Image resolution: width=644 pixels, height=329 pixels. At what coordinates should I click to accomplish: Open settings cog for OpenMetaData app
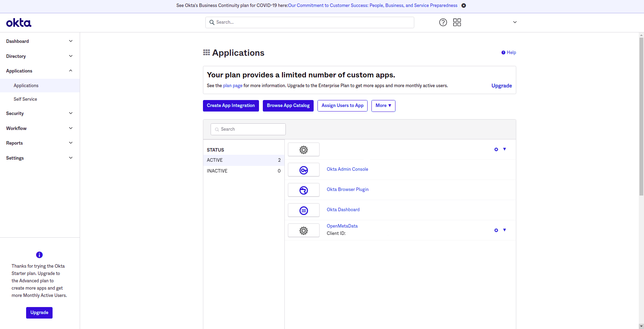496,230
